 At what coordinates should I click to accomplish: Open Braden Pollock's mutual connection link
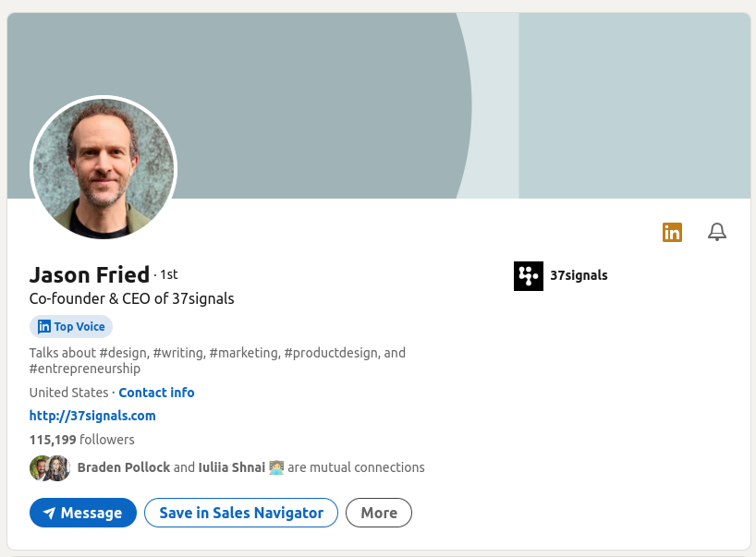(124, 467)
